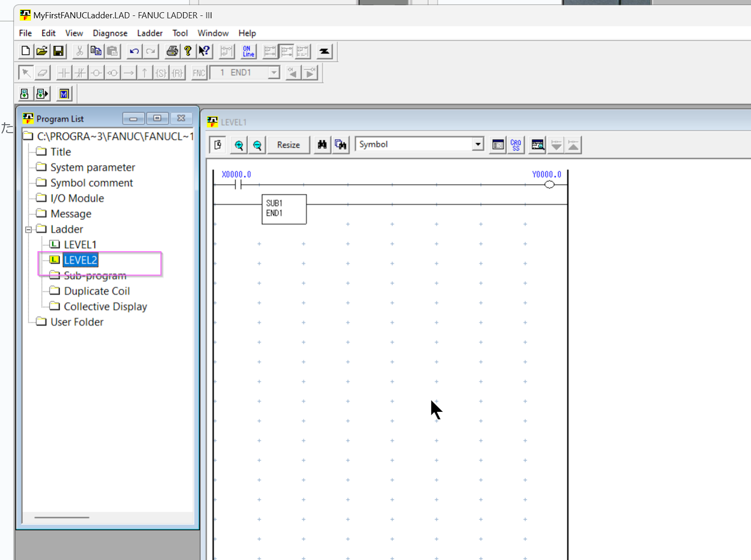Insert a vertical connection line

click(x=145, y=73)
